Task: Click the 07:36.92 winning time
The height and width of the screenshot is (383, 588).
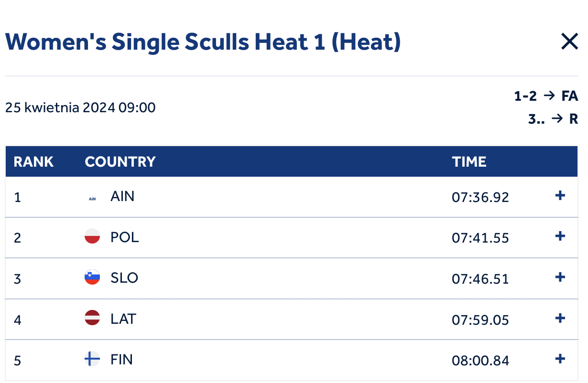Action: [480, 197]
